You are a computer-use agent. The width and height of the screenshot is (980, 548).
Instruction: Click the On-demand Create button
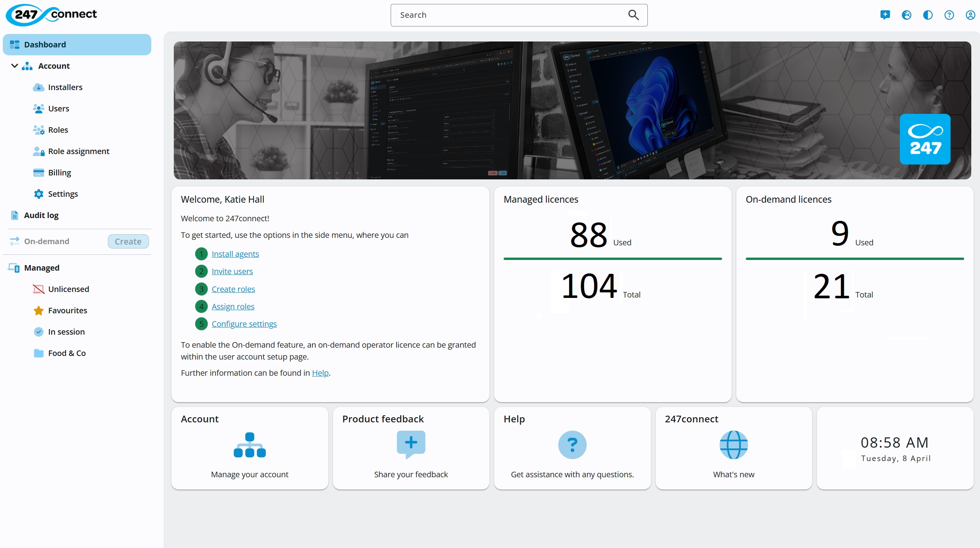coord(128,241)
